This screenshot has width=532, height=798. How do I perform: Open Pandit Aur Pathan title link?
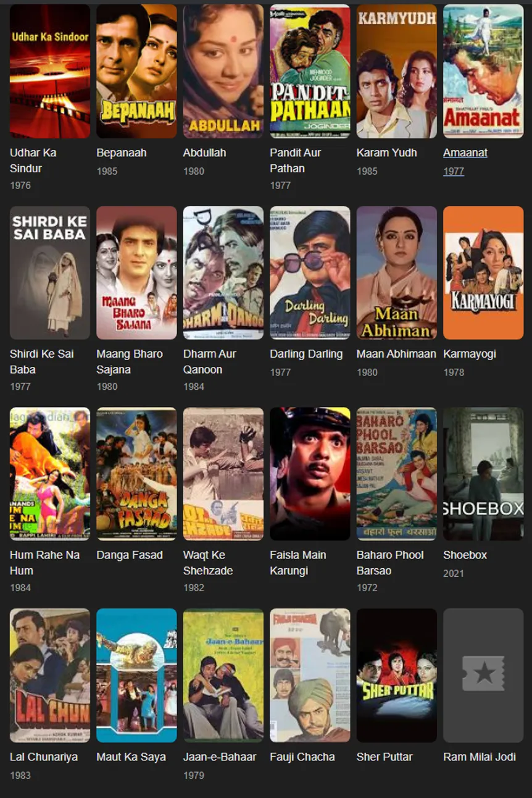296,160
